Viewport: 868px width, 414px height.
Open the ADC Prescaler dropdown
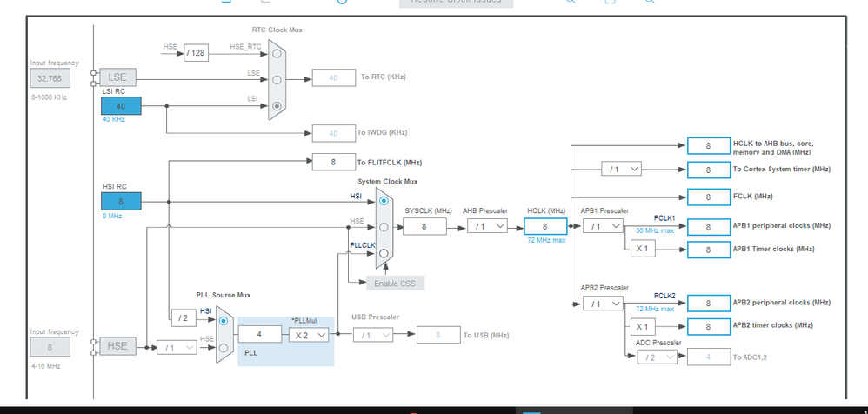coord(658,357)
